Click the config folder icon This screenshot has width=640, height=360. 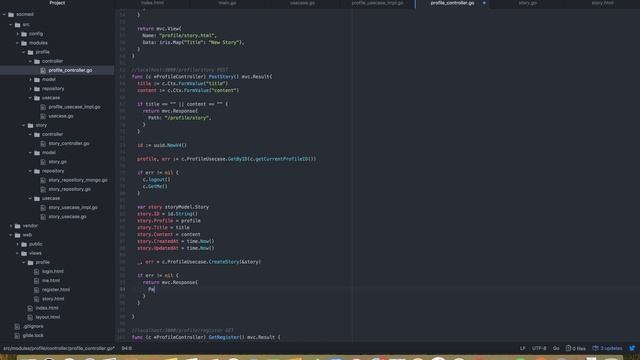pyautogui.click(x=24, y=34)
